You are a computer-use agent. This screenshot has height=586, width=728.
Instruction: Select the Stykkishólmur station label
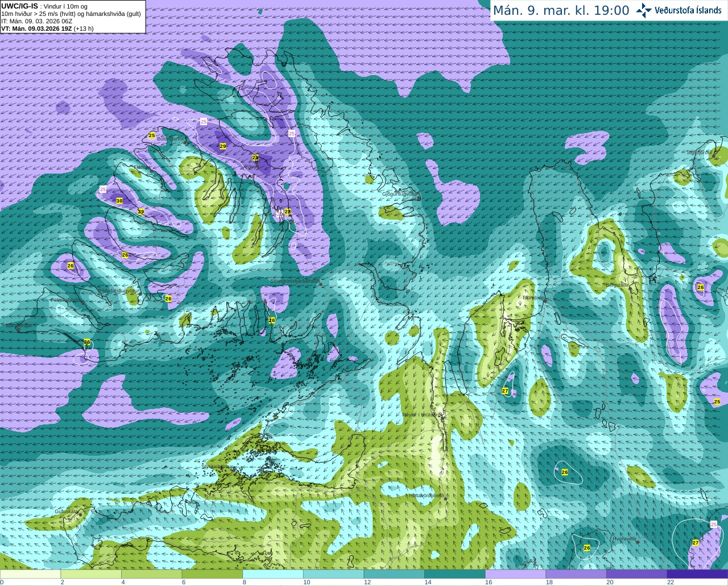click(x=217, y=466)
